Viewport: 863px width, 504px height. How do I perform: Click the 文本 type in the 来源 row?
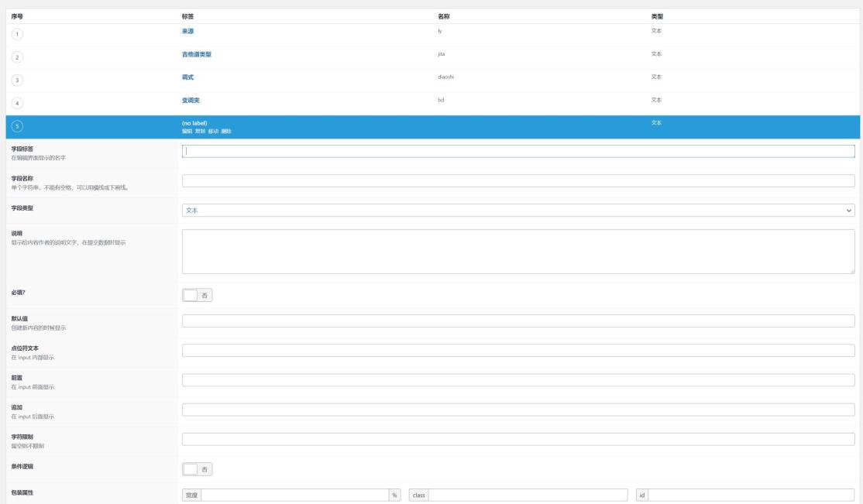coord(656,31)
